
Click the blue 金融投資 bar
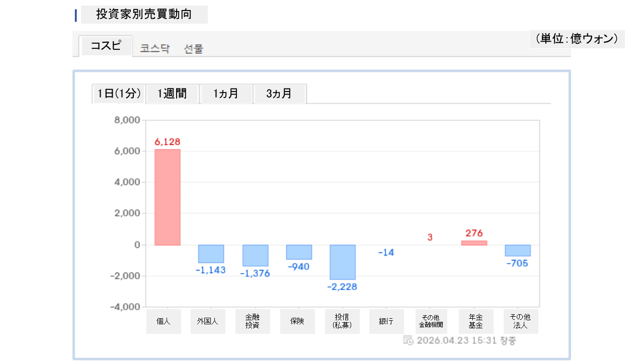click(255, 255)
